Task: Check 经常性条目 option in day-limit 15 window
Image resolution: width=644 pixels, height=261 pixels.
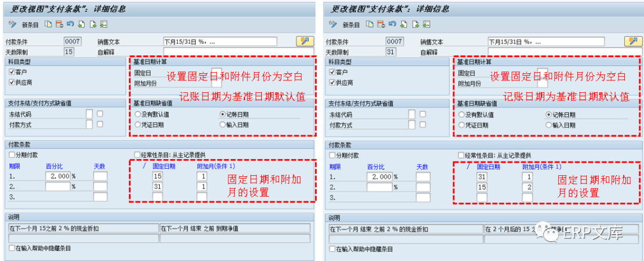Action: (x=138, y=155)
